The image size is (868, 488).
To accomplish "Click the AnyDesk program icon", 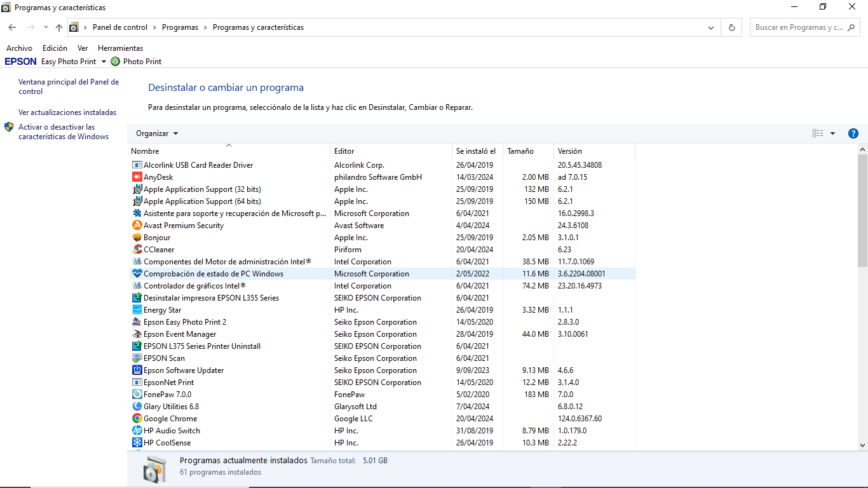I will [x=137, y=177].
